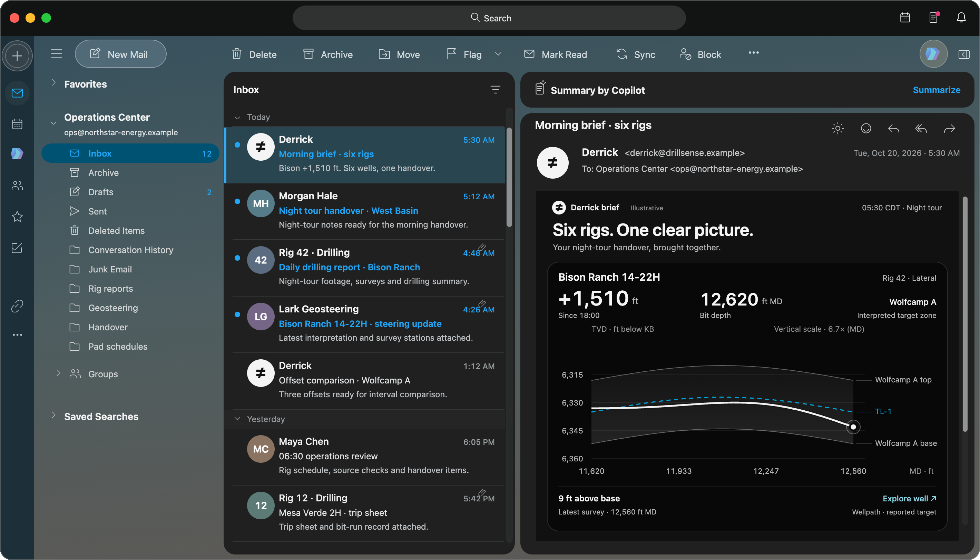
Task: Expand the Favorites section
Action: (x=53, y=83)
